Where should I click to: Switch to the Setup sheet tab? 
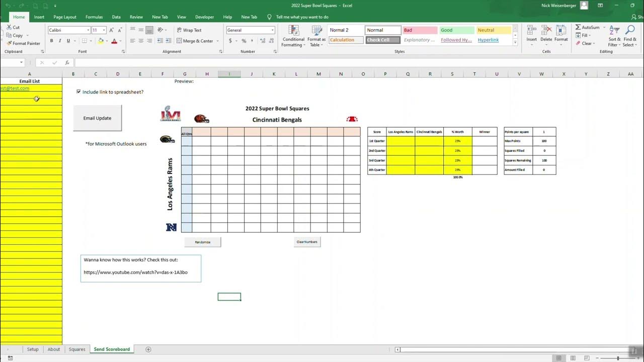[x=33, y=349]
